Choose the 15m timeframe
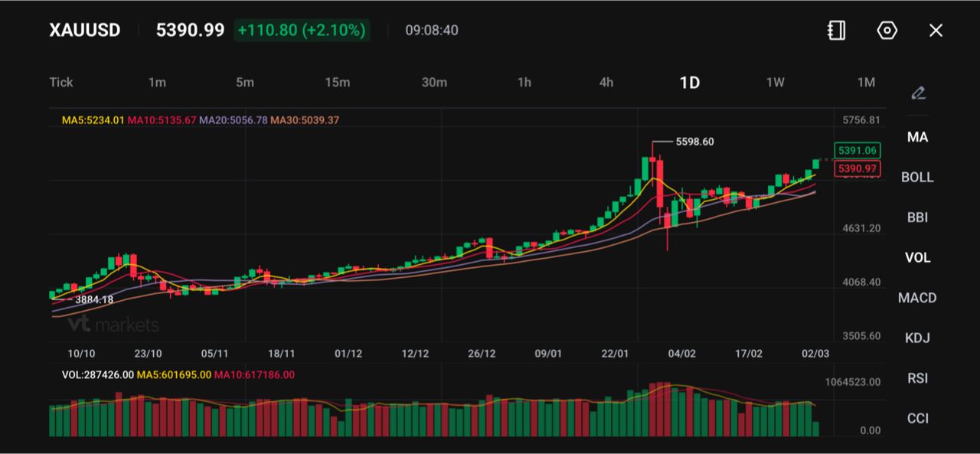The image size is (980, 454). pyautogui.click(x=337, y=83)
